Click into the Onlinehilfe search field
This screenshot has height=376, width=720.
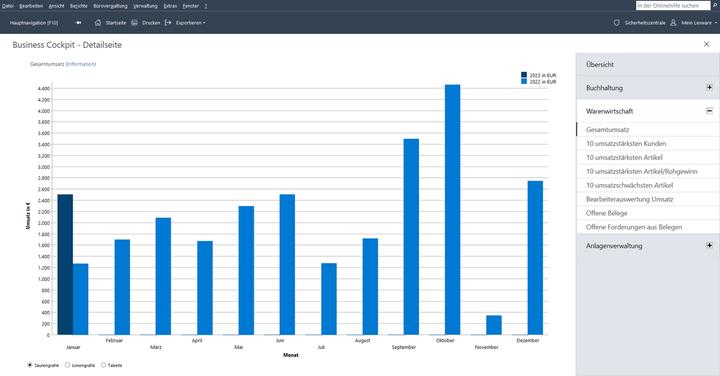pos(673,6)
